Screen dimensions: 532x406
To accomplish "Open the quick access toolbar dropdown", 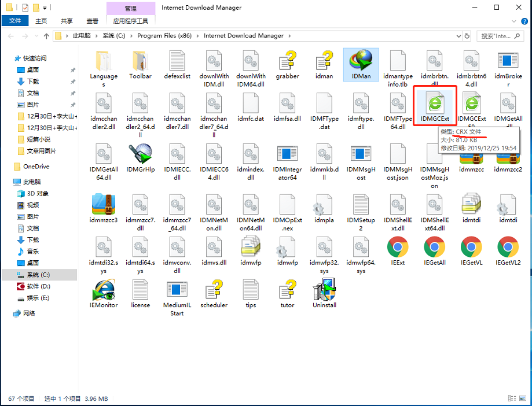I will point(45,8).
